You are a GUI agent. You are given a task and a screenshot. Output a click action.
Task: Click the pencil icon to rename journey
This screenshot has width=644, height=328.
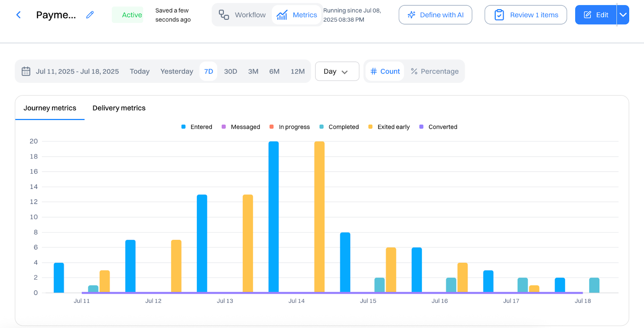90,15
